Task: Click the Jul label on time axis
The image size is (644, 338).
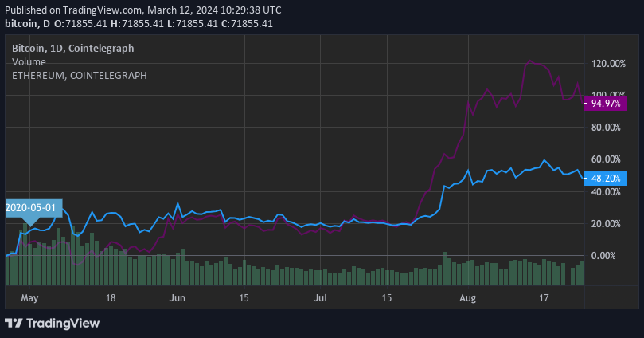Action: click(320, 298)
